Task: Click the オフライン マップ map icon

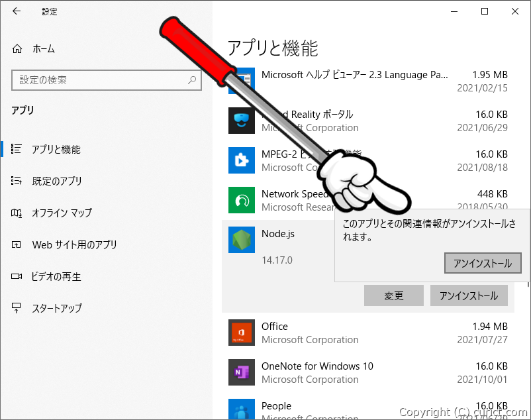Action: coord(17,213)
